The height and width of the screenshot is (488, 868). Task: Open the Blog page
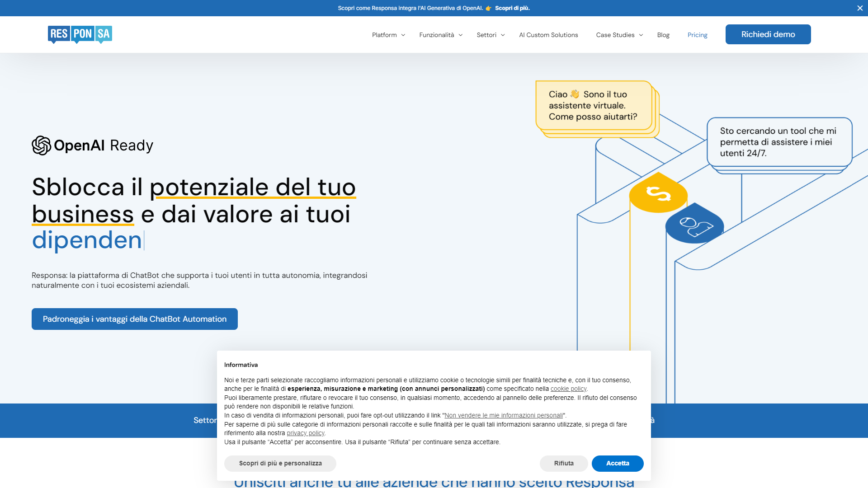(663, 35)
